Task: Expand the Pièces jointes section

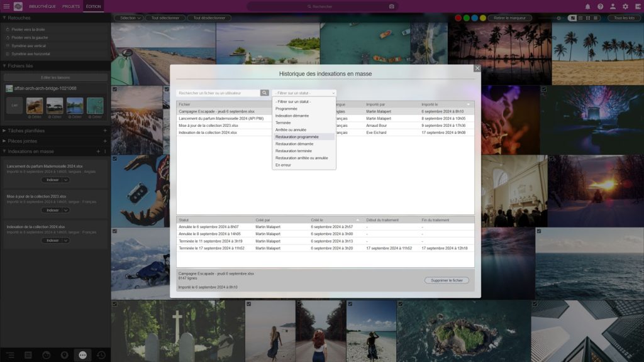Action: click(4, 141)
